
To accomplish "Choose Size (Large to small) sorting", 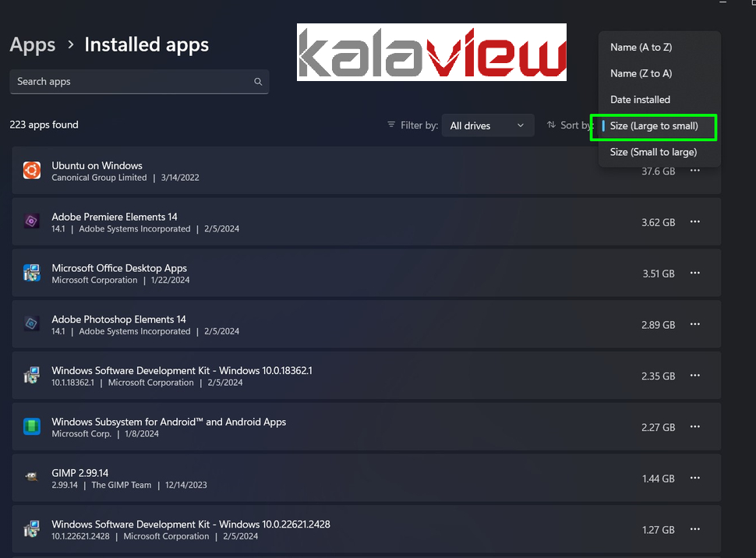I will 654,127.
